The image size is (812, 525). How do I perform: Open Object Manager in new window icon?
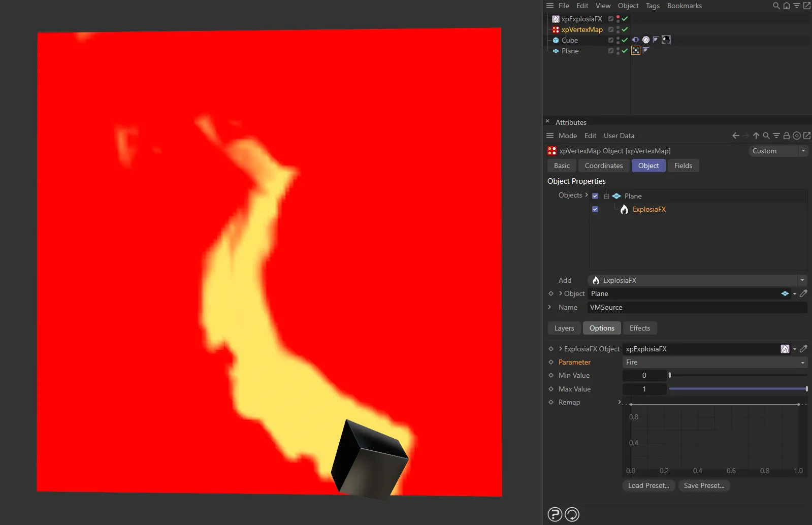click(x=806, y=6)
